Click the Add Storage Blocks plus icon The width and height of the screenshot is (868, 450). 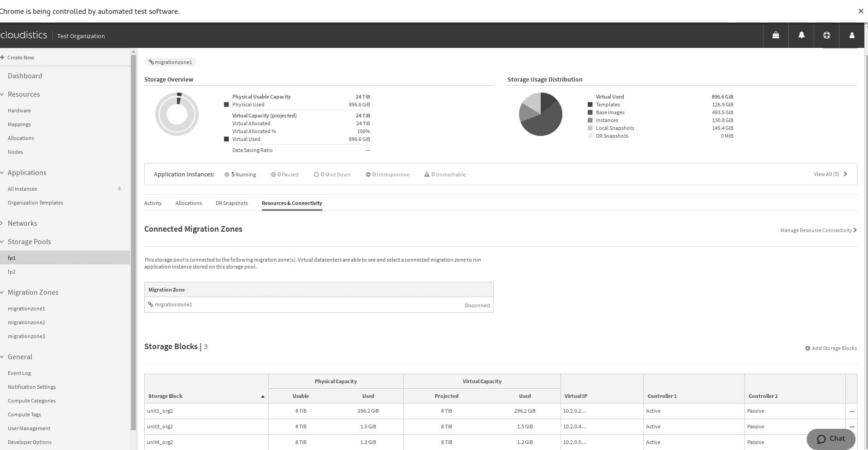click(x=808, y=348)
